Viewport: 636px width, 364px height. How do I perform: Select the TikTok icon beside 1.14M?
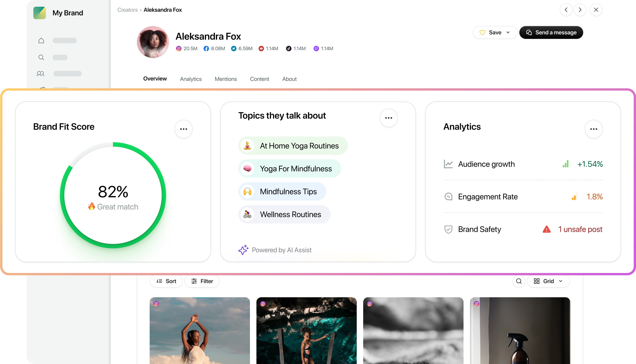tap(288, 49)
